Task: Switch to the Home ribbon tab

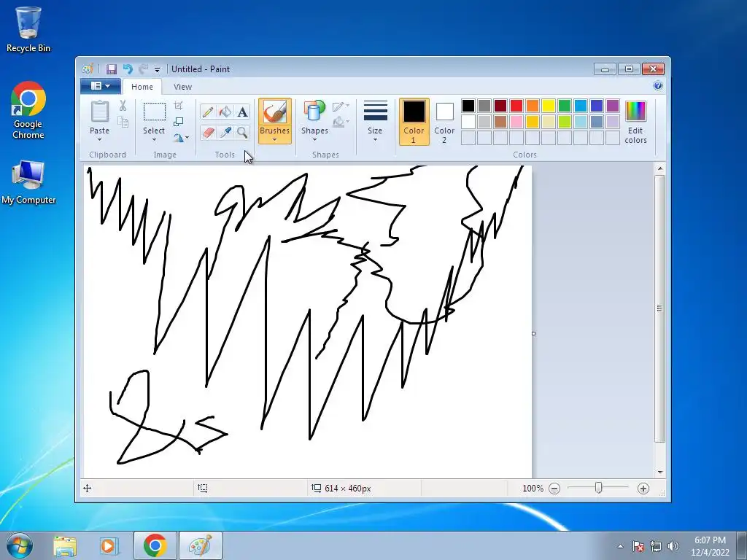Action: [x=142, y=87]
